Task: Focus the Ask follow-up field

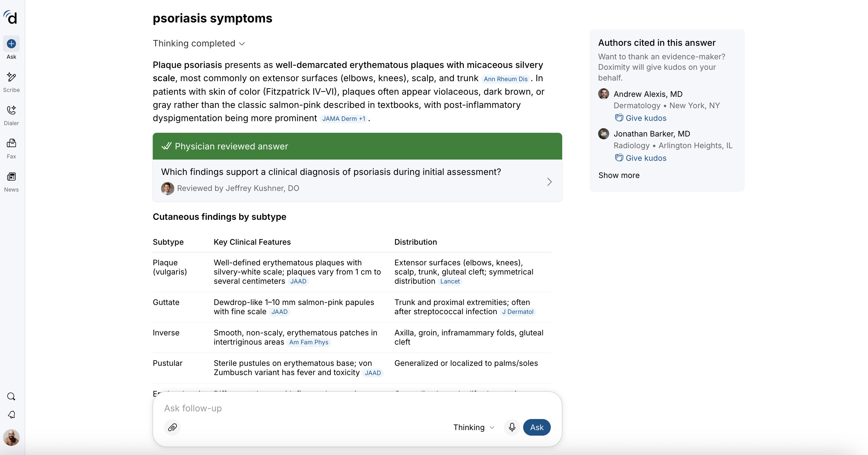Action: 357,408
